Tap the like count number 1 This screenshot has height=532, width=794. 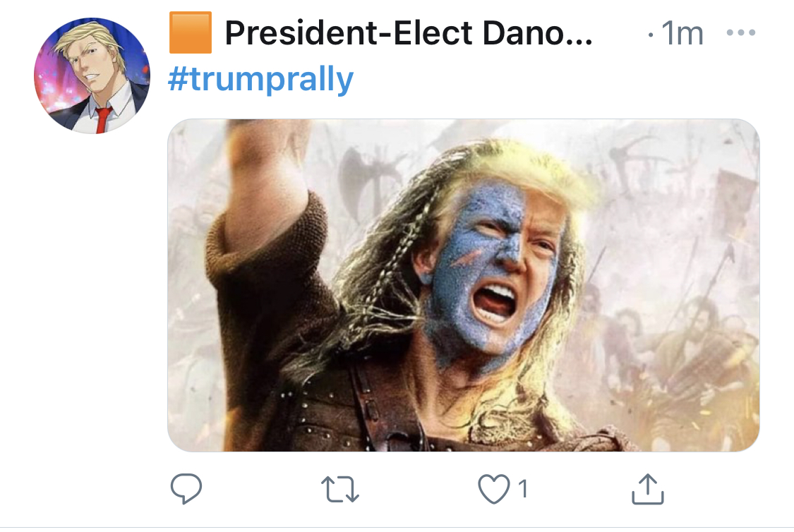pos(523,489)
